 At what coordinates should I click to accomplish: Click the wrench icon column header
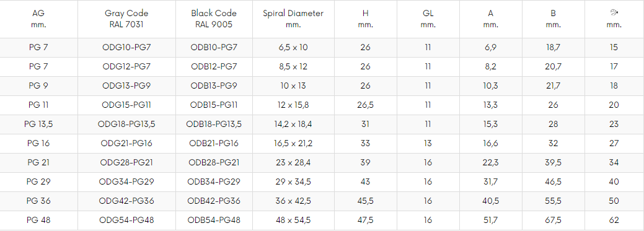point(614,19)
